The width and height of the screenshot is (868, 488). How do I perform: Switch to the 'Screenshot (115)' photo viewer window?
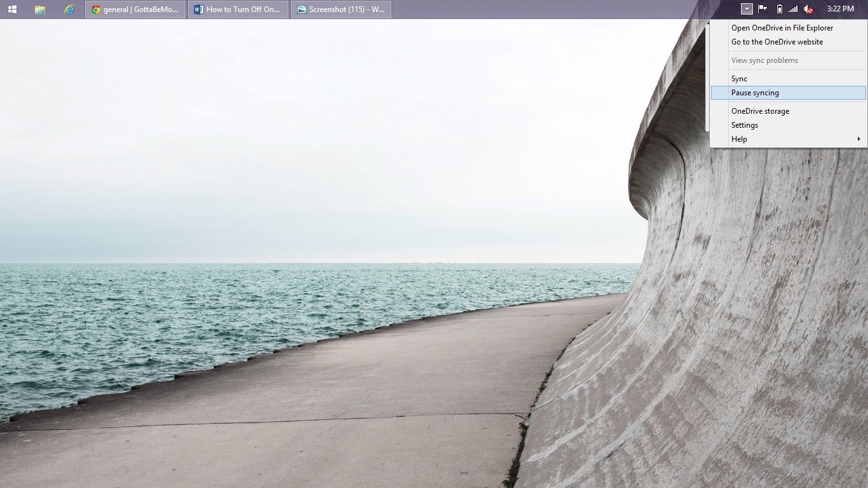point(341,10)
